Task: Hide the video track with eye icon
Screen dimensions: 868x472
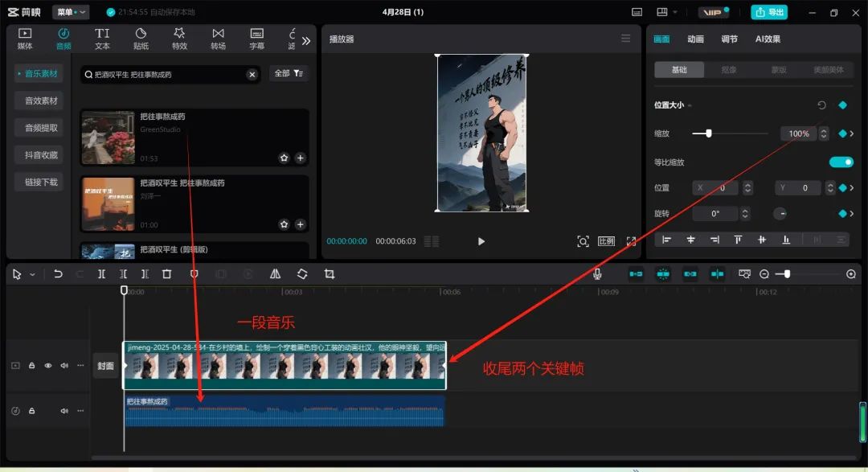Action: pos(48,366)
